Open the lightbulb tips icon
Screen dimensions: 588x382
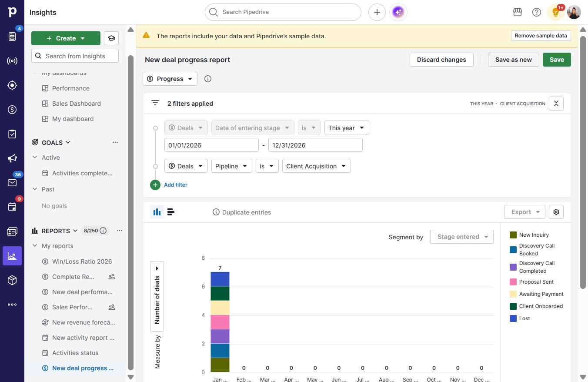(x=556, y=12)
